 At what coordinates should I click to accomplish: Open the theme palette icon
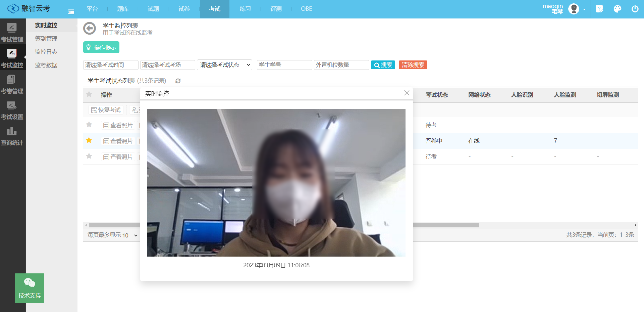617,9
